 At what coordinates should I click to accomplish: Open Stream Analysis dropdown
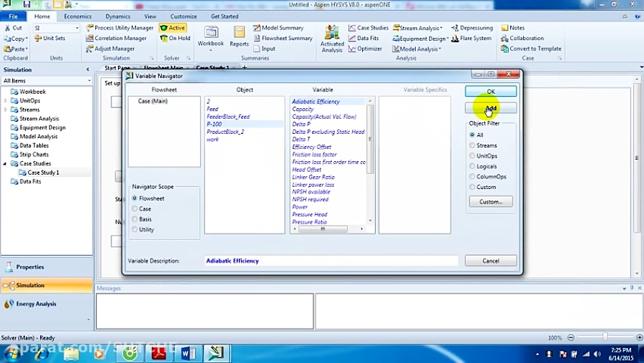coord(418,27)
